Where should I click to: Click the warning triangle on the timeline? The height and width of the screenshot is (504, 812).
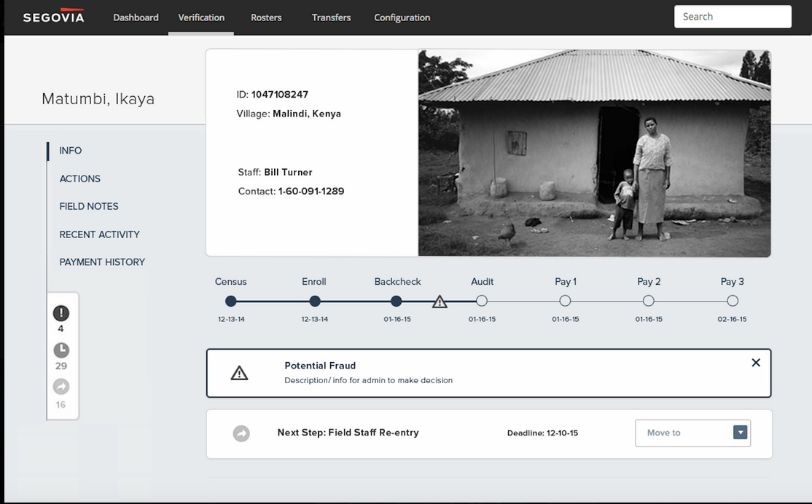440,302
